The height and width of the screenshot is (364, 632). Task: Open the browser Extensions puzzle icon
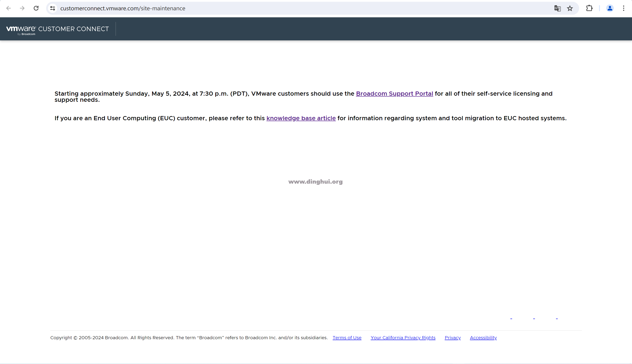pos(589,8)
